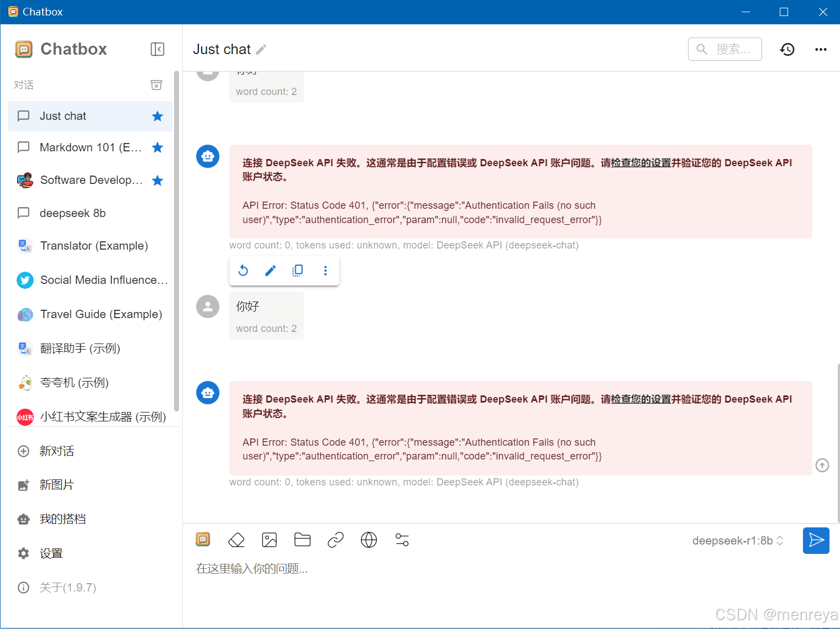The height and width of the screenshot is (629, 840).
Task: Edit message with pencil icon in message toolbar
Action: [270, 271]
